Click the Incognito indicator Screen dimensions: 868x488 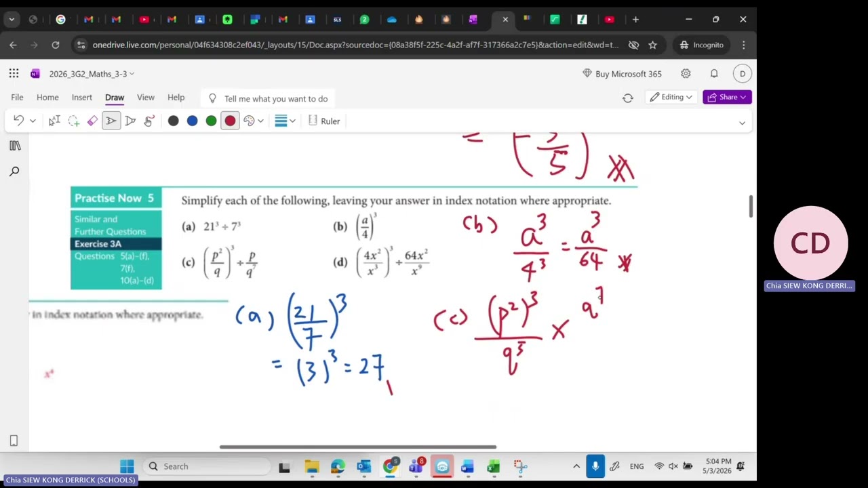(702, 45)
